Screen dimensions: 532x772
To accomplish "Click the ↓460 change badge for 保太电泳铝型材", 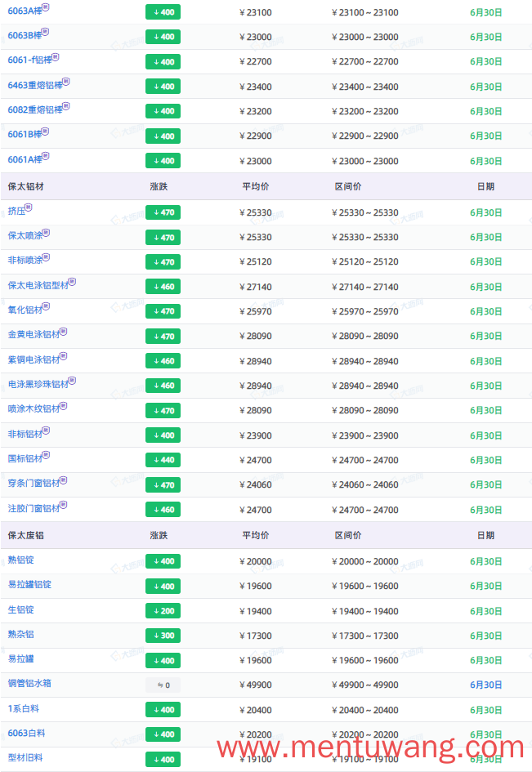I will pyautogui.click(x=163, y=287).
